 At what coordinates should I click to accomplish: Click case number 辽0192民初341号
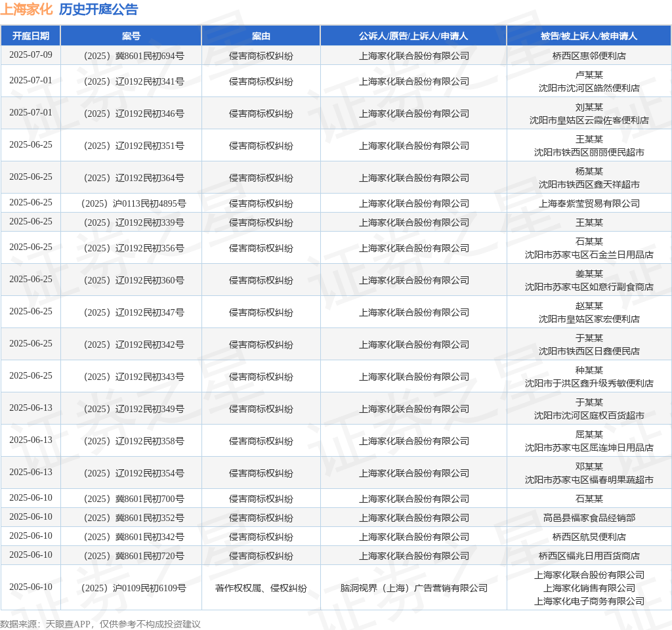[134, 81]
